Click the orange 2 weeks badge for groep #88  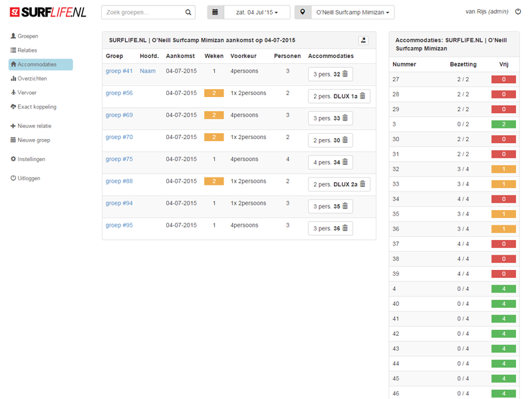(x=213, y=182)
